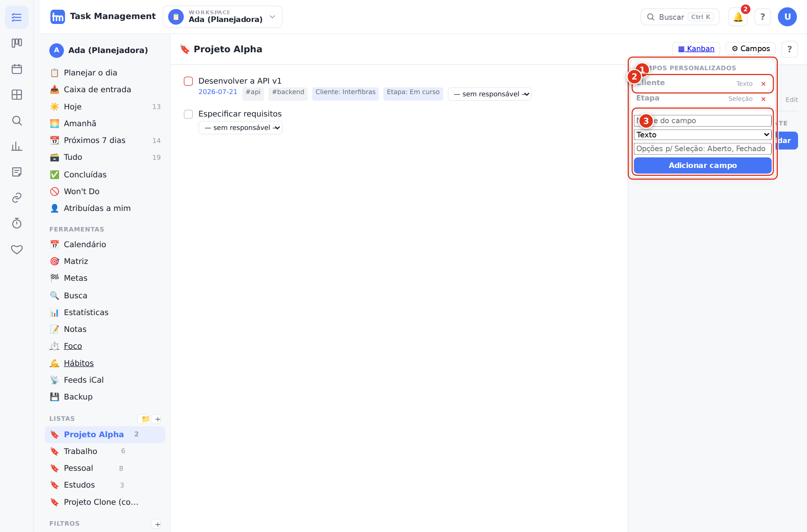Click the Adicionar campo button
Image resolution: width=807 pixels, height=532 pixels.
point(702,165)
